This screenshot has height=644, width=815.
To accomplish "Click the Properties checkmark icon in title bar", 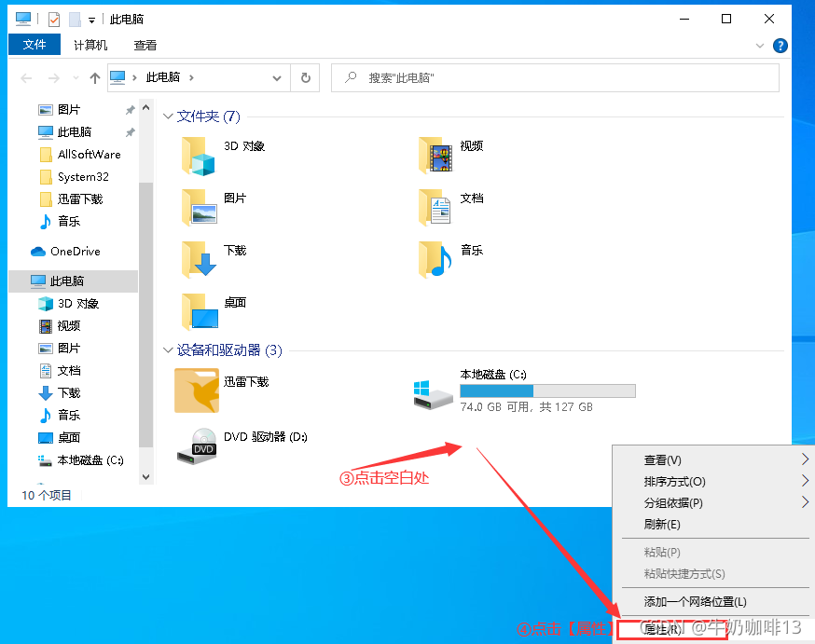I will (54, 20).
